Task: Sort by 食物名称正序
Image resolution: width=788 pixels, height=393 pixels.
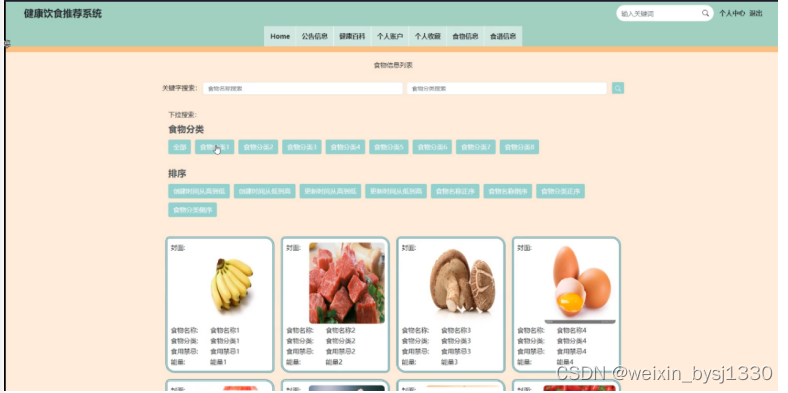Action: (455, 191)
